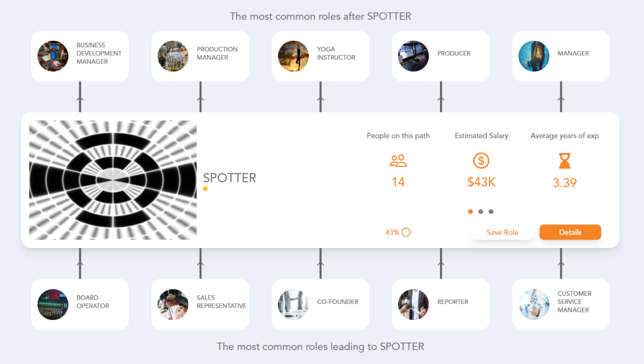Click the Co-Founder gym equipment icon
Image resolution: width=644 pixels, height=364 pixels.
coord(293,304)
